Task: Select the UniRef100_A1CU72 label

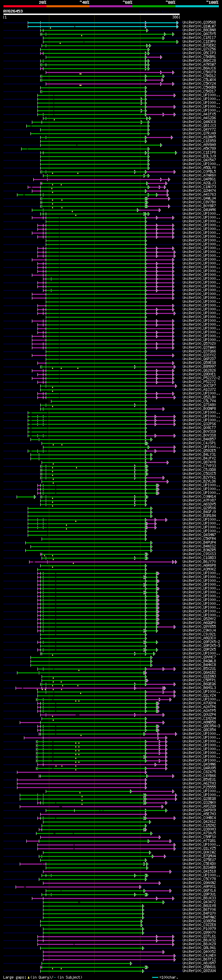Action: [x=199, y=390]
